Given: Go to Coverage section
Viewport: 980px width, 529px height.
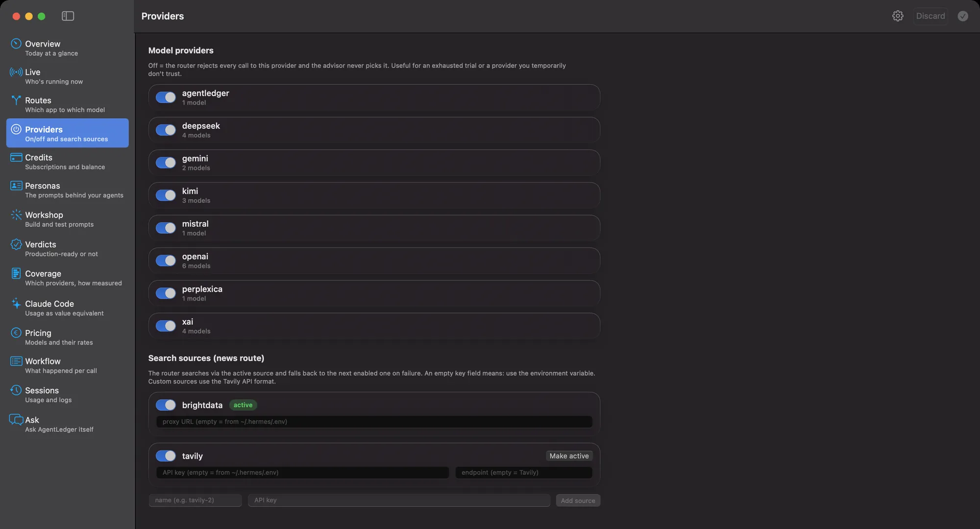Looking at the screenshot, I should click(68, 278).
